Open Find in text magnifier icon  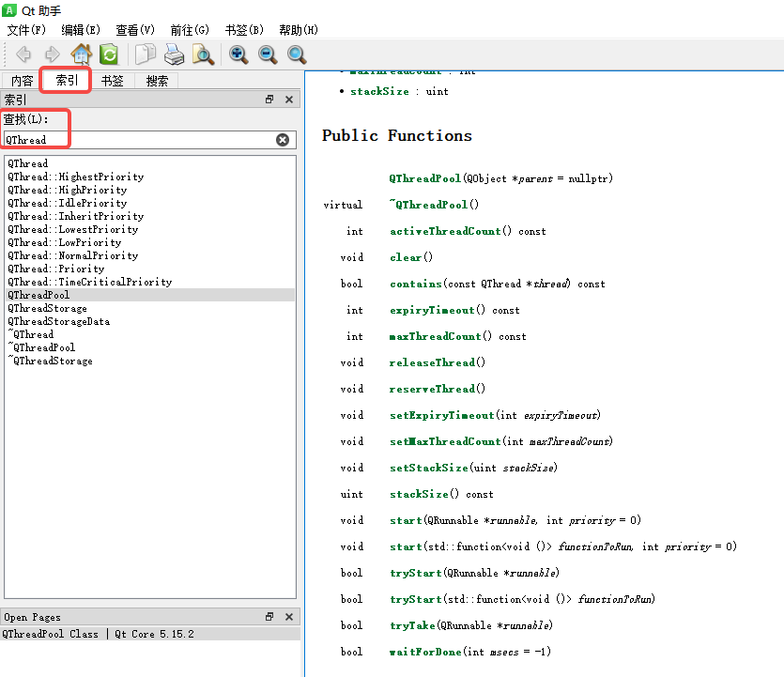pos(203,54)
